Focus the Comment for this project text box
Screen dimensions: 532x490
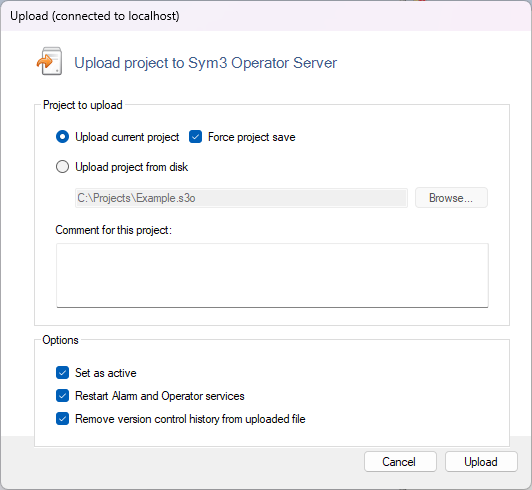(272, 276)
